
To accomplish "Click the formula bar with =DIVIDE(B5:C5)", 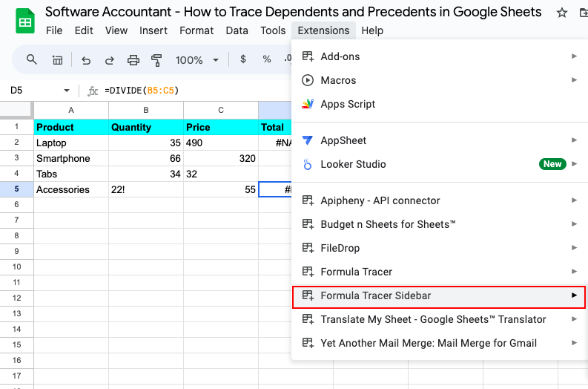I will pyautogui.click(x=195, y=91).
